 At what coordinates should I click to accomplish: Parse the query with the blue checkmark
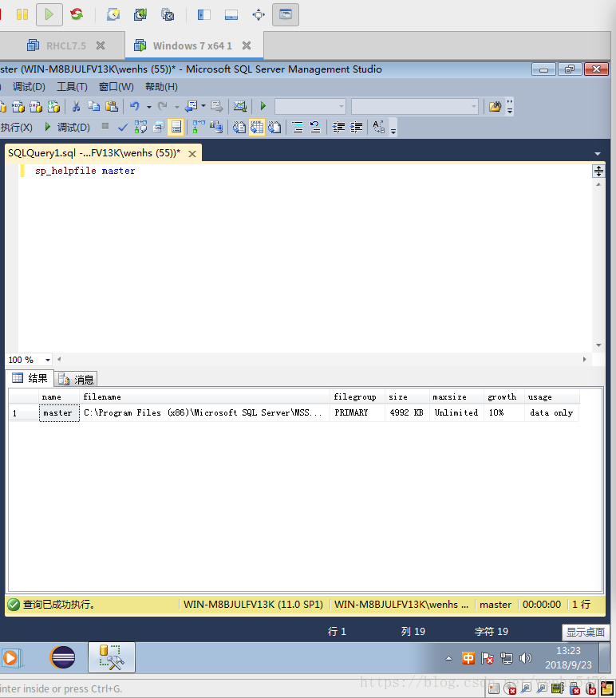click(x=123, y=128)
